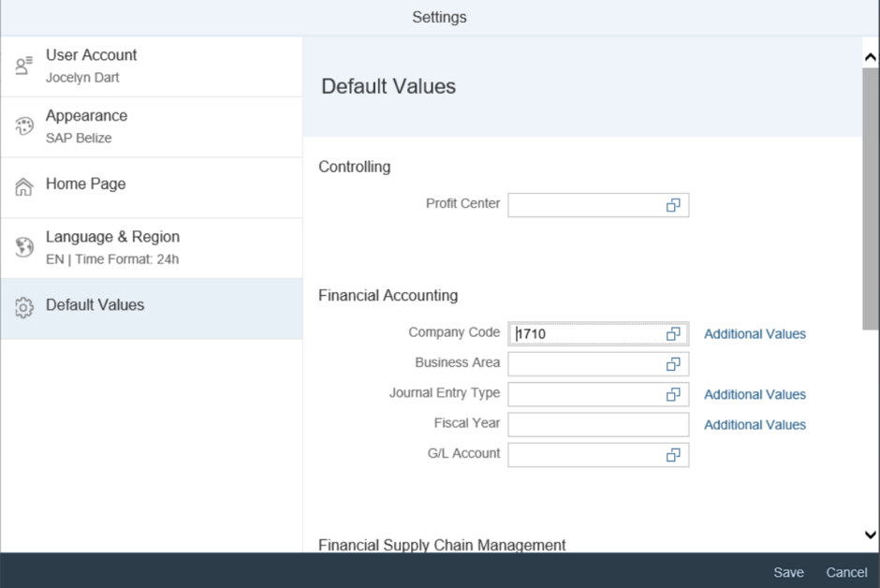Open value help for Company Code field

672,334
